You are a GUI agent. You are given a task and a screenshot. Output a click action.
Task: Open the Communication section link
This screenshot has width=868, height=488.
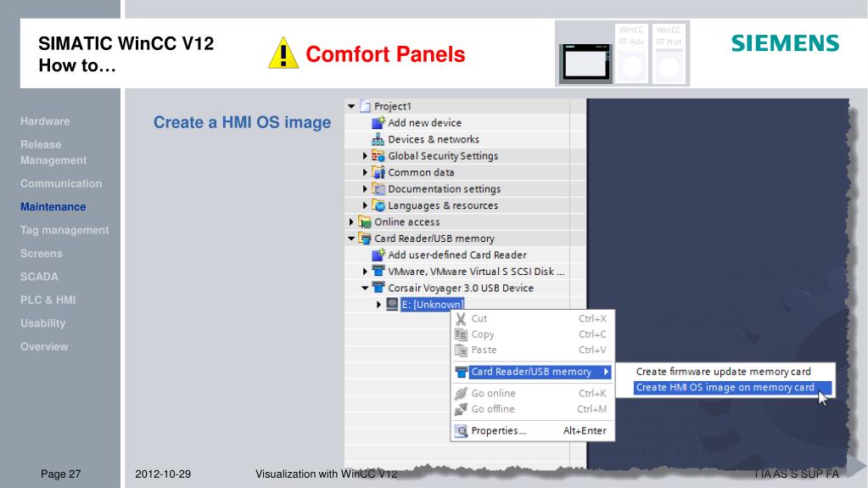[x=61, y=183]
